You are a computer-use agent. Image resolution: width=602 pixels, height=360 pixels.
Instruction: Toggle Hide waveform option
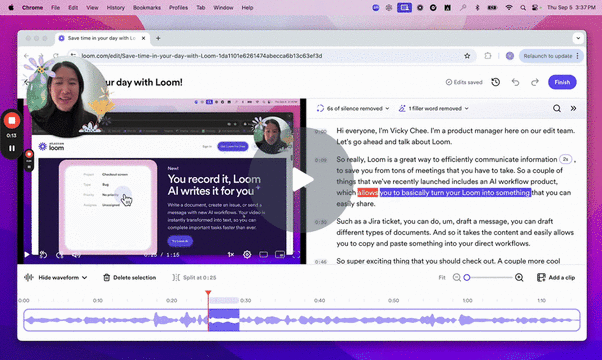56,277
